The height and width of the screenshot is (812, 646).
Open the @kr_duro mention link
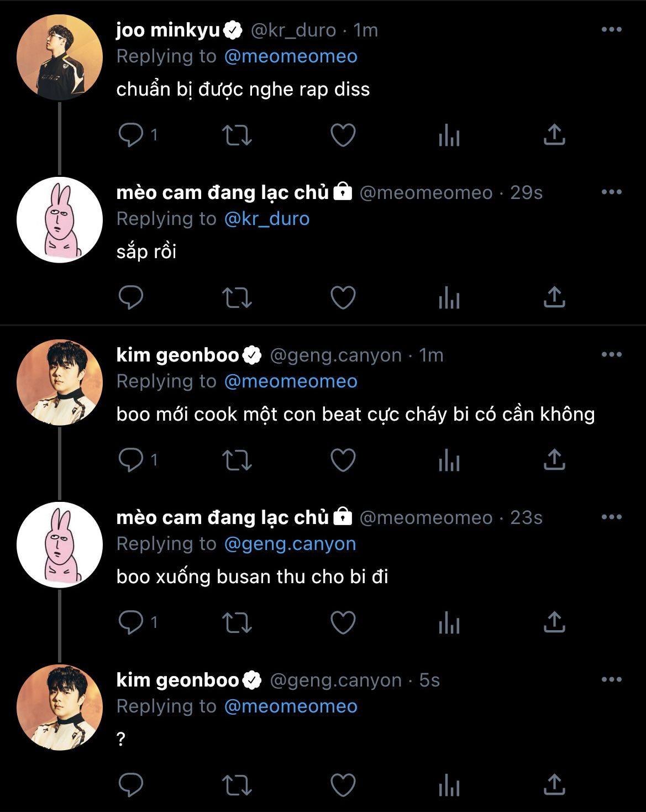click(267, 219)
